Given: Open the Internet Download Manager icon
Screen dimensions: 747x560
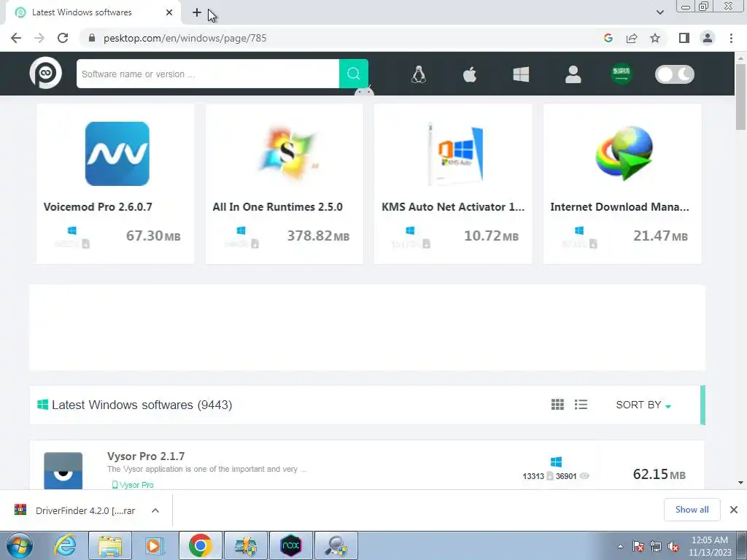Looking at the screenshot, I should tap(624, 153).
